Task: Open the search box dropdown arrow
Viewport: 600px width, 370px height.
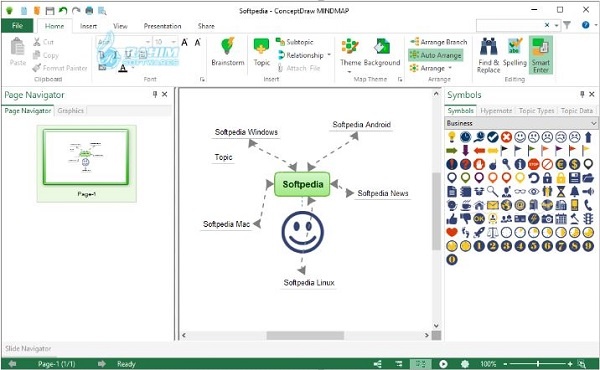Action: (556, 25)
